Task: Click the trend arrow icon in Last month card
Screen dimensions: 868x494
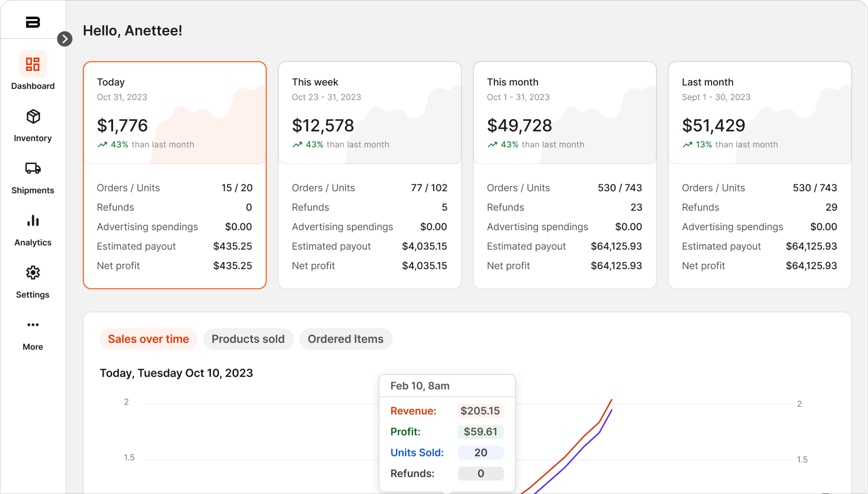Action: pos(688,145)
